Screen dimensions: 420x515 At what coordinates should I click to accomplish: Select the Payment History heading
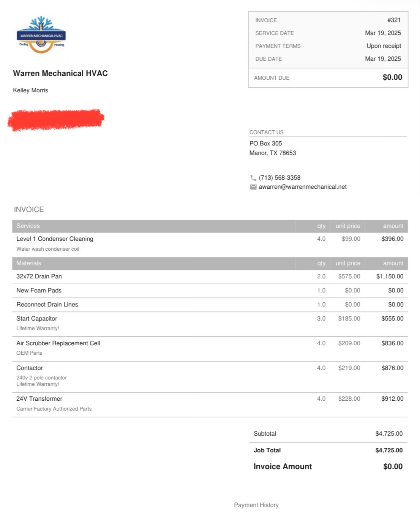[x=256, y=505]
